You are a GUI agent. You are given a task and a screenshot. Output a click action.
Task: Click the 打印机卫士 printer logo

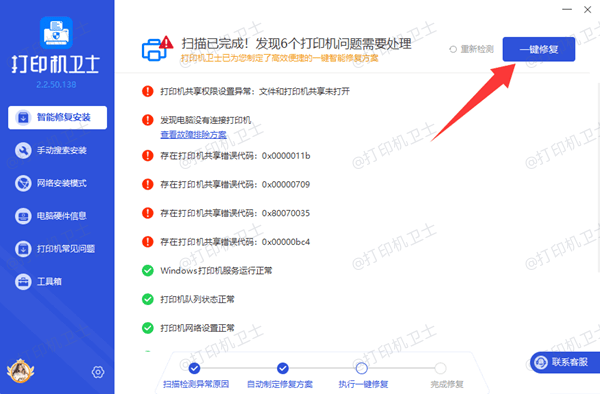coord(56,33)
